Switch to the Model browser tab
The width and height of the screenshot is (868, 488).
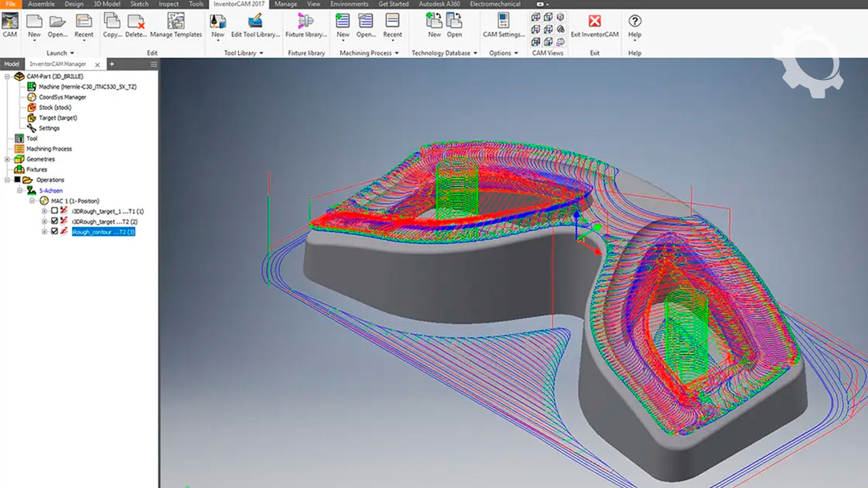point(12,64)
